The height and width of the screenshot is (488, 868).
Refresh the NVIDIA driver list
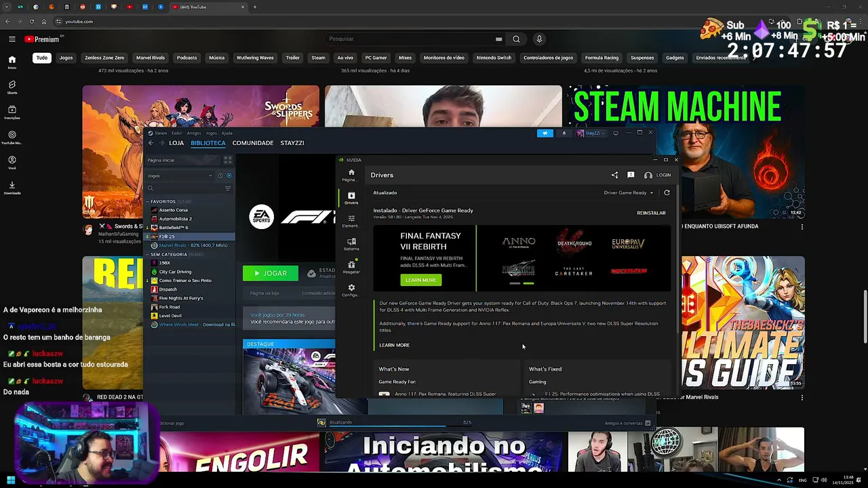[x=667, y=192]
